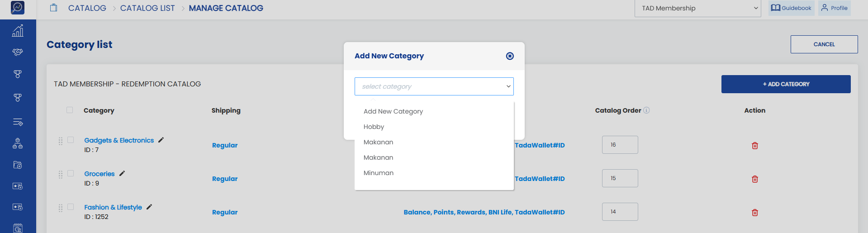Image resolution: width=868 pixels, height=233 pixels.
Task: Toggle the select-all Category header checkbox
Action: point(70,110)
